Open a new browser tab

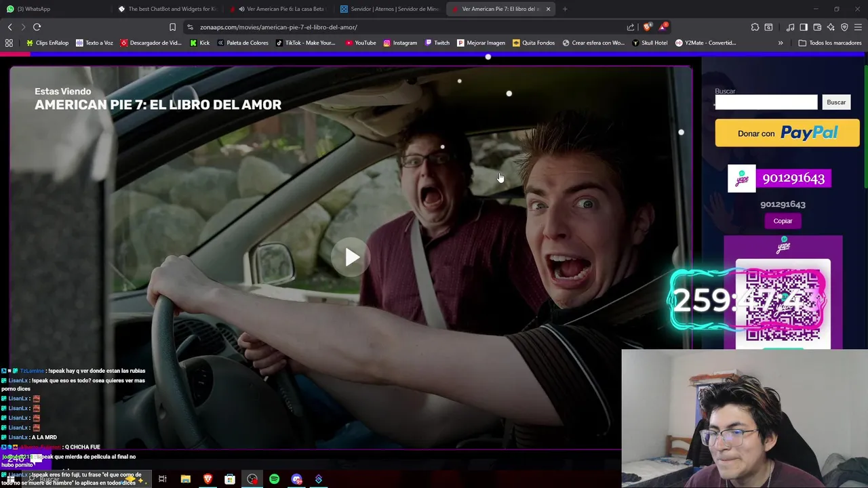point(565,9)
